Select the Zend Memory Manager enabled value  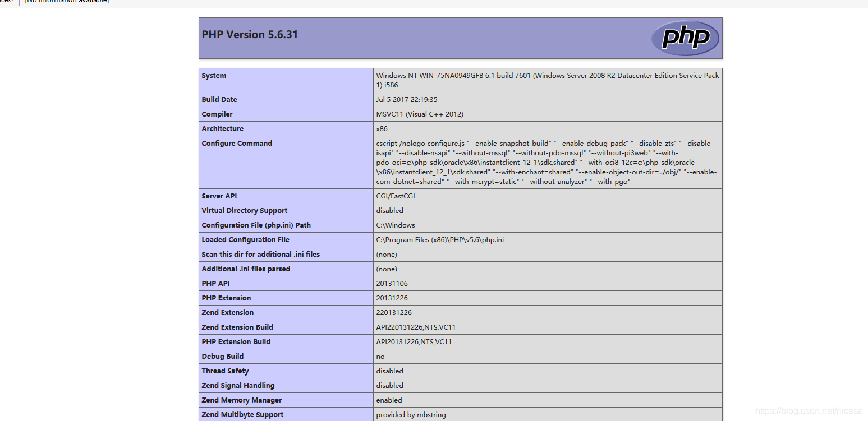[389, 400]
